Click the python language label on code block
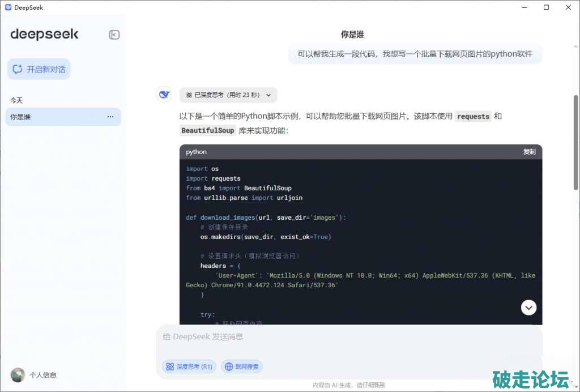This screenshot has width=580, height=392. coord(197,152)
